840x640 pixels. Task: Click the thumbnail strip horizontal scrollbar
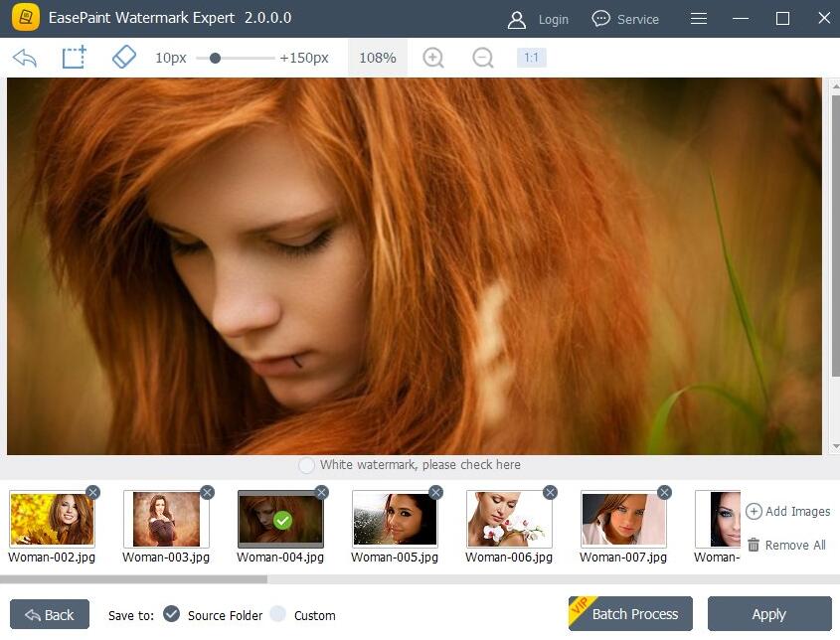[x=133, y=579]
